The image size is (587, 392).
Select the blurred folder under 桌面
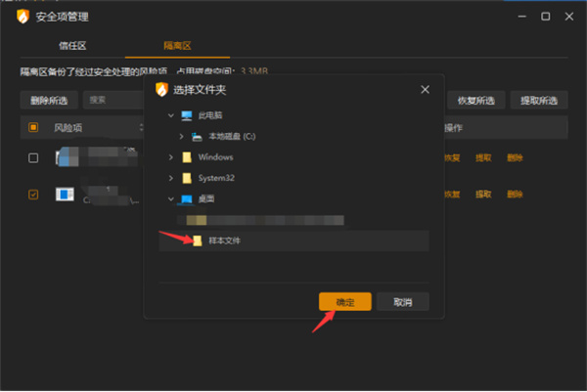pos(265,220)
